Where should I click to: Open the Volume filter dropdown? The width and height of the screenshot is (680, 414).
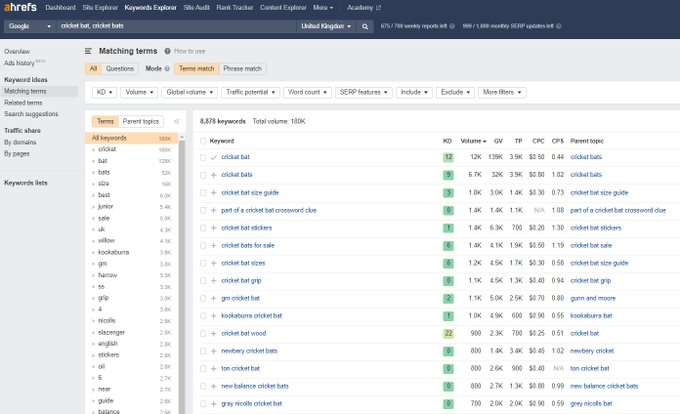coord(139,92)
